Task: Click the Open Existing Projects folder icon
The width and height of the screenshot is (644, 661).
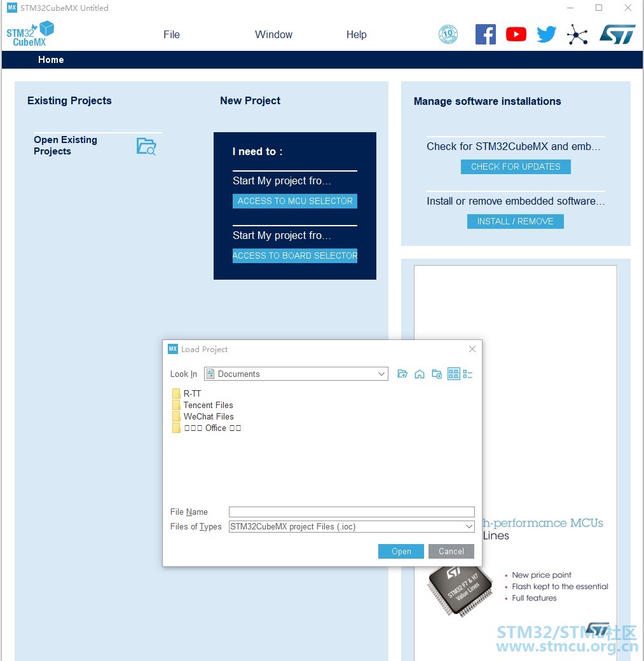Action: pyautogui.click(x=146, y=146)
